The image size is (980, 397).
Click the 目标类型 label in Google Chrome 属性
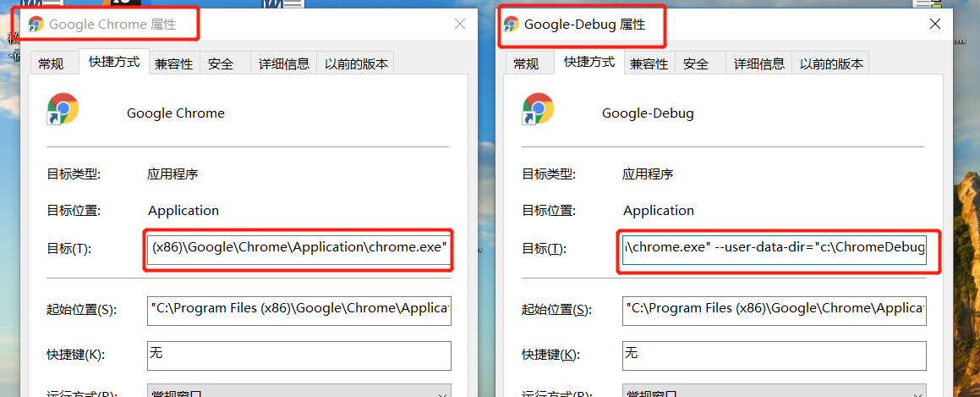[x=74, y=174]
